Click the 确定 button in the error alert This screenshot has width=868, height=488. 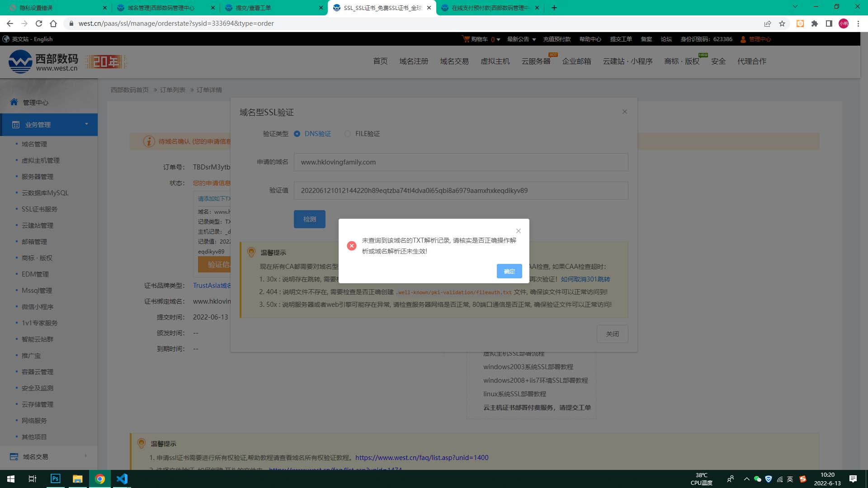coord(509,271)
